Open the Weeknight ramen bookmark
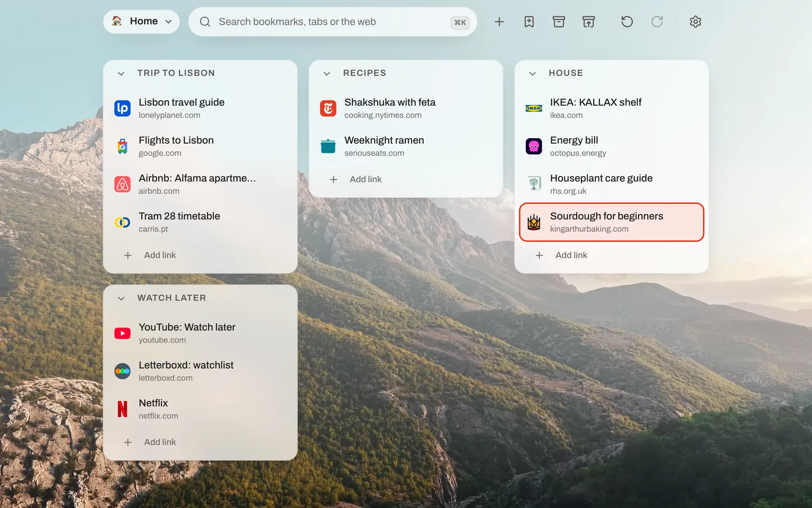This screenshot has width=812, height=508. click(x=406, y=146)
